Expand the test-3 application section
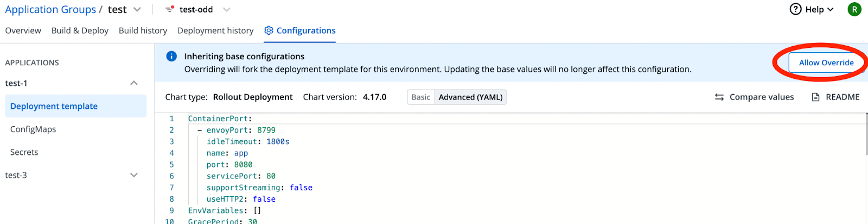This screenshot has width=868, height=224. [134, 175]
